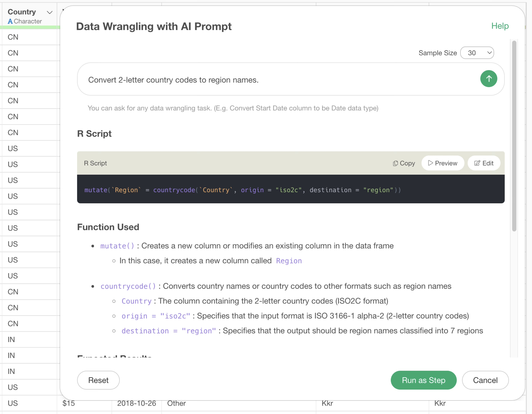Open the Country column header menu
532x414 pixels.
pyautogui.click(x=50, y=12)
